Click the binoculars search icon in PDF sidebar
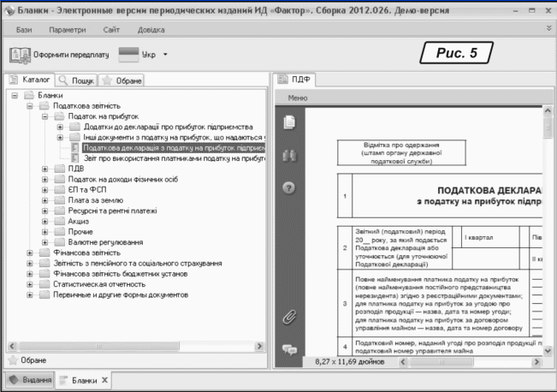 tap(288, 156)
